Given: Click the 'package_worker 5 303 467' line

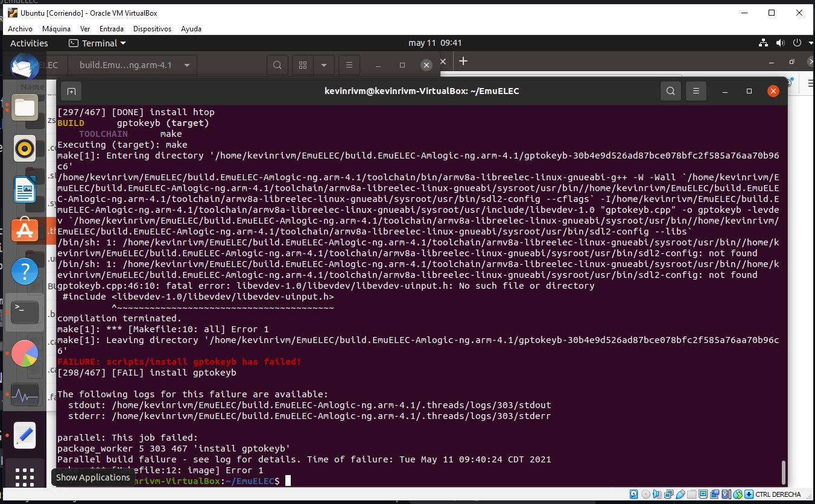Looking at the screenshot, I should coord(174,449).
